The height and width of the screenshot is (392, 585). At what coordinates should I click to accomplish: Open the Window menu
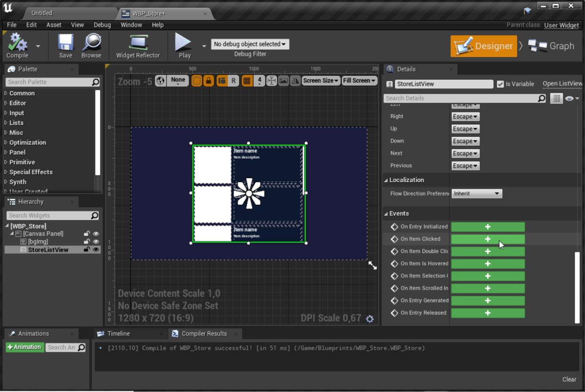point(131,25)
